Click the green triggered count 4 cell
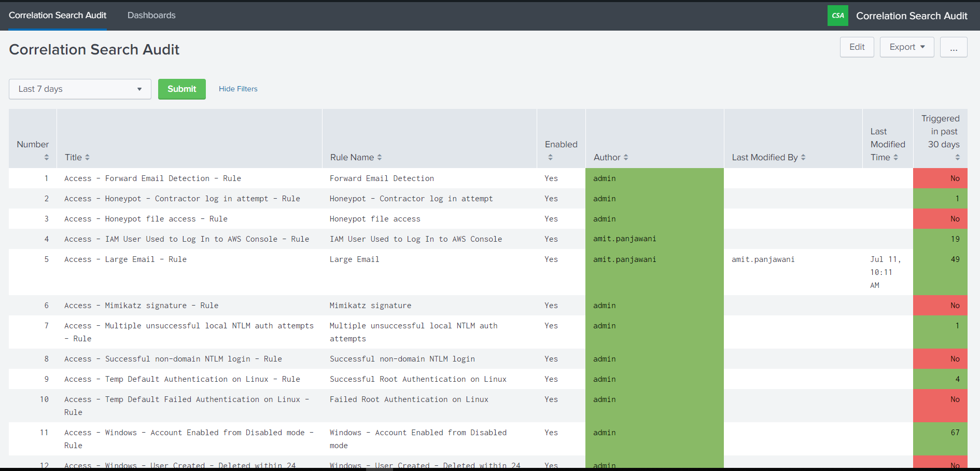980x471 pixels. click(x=940, y=379)
